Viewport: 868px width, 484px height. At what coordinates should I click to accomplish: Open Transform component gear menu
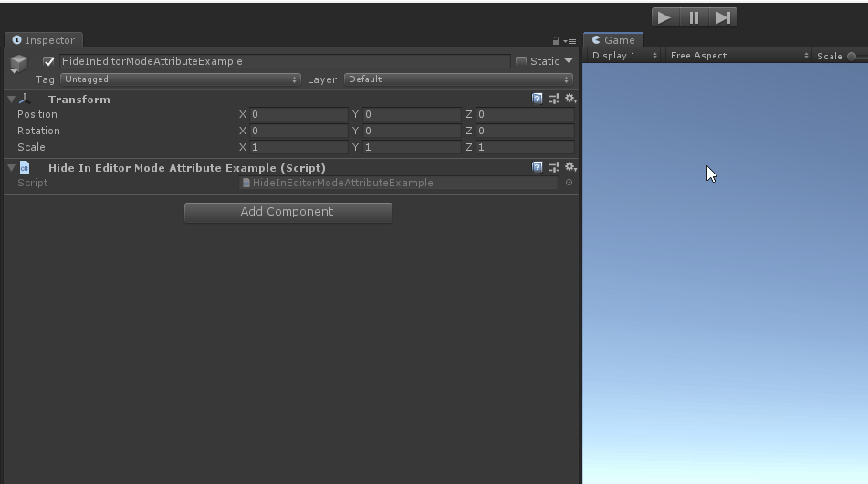coord(570,99)
